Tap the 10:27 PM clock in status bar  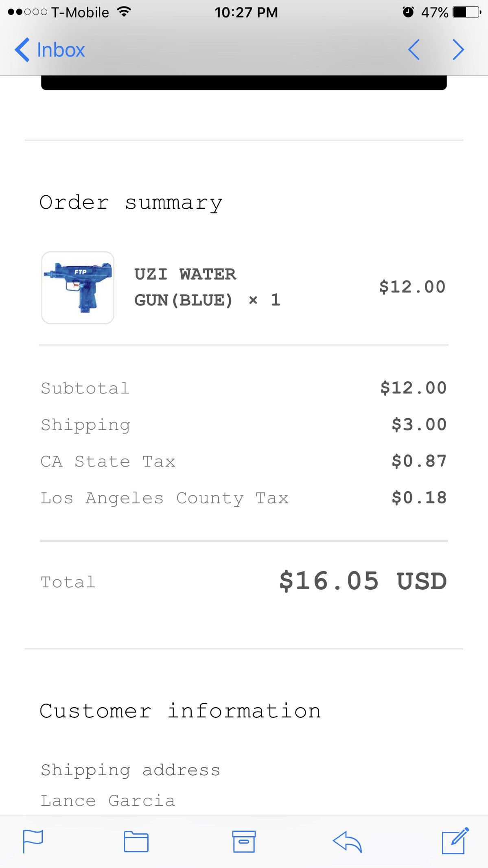(246, 13)
